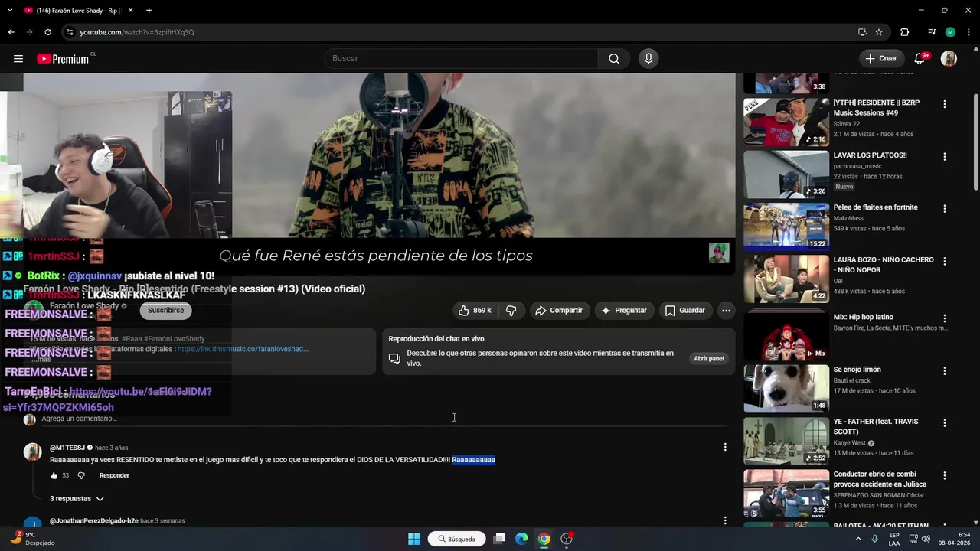
Task: Open the notifications bell
Action: tap(921, 59)
